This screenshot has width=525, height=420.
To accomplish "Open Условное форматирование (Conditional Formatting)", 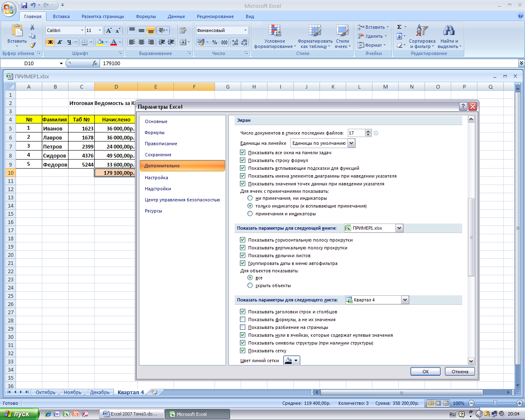I will [275, 37].
